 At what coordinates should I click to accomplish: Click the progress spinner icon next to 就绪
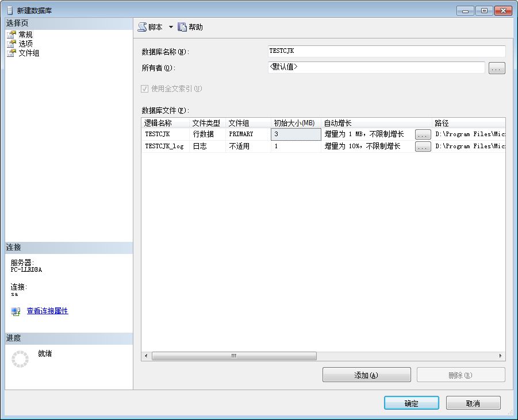click(20, 359)
